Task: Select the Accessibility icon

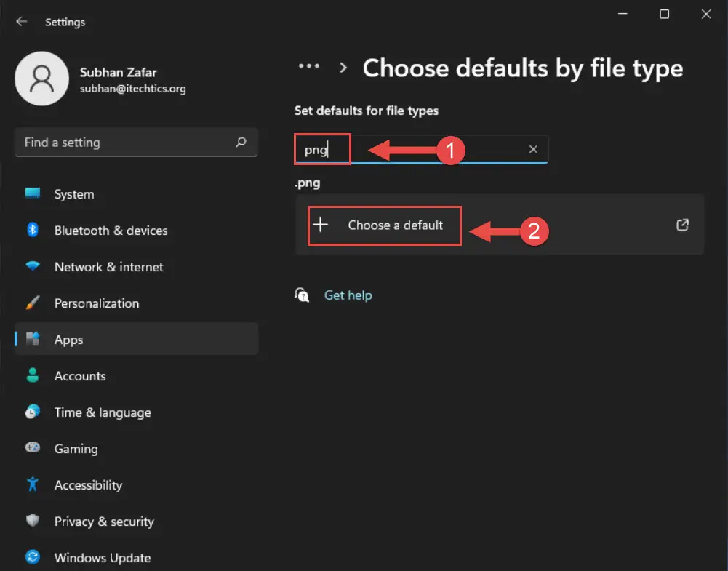Action: click(x=33, y=485)
